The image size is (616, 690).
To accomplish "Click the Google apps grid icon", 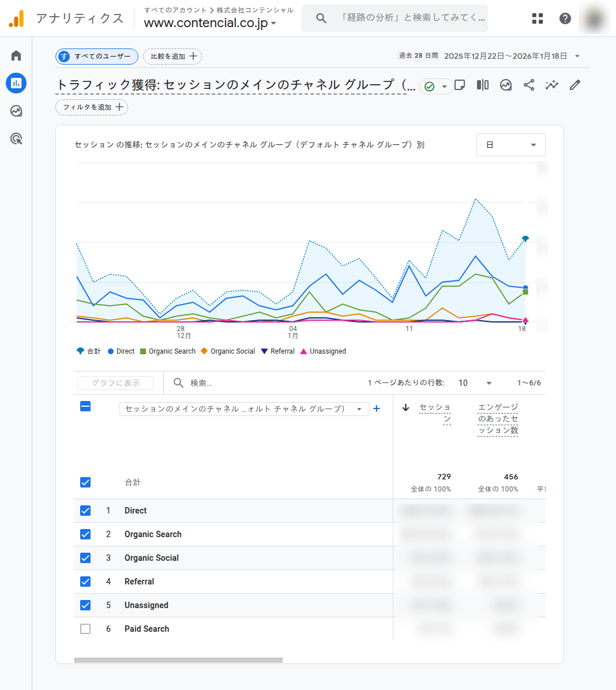I will coord(537,18).
